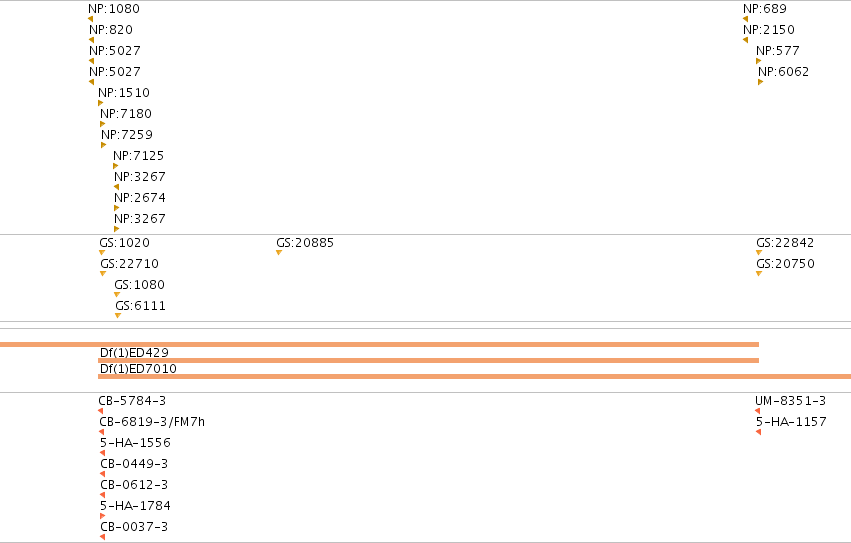The image size is (851, 543).
Task: Select the triangle below GS:22842
Action: point(759,252)
